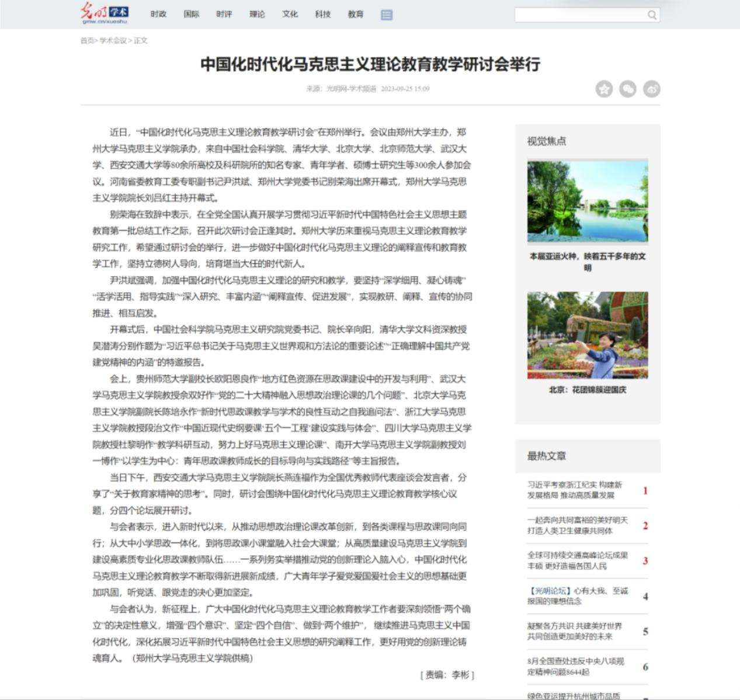
Task: Click the publish date 2023-09-25 15:09
Action: [x=405, y=89]
